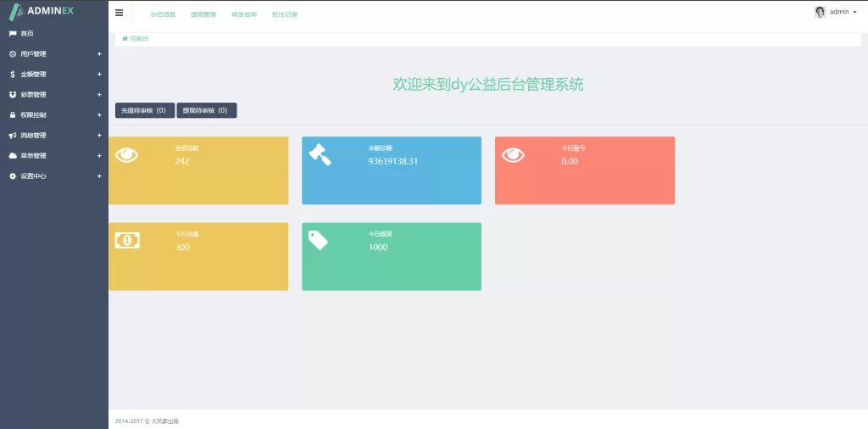The height and width of the screenshot is (429, 868).
Task: Click the gear icon for 设置中心
Action: click(13, 176)
